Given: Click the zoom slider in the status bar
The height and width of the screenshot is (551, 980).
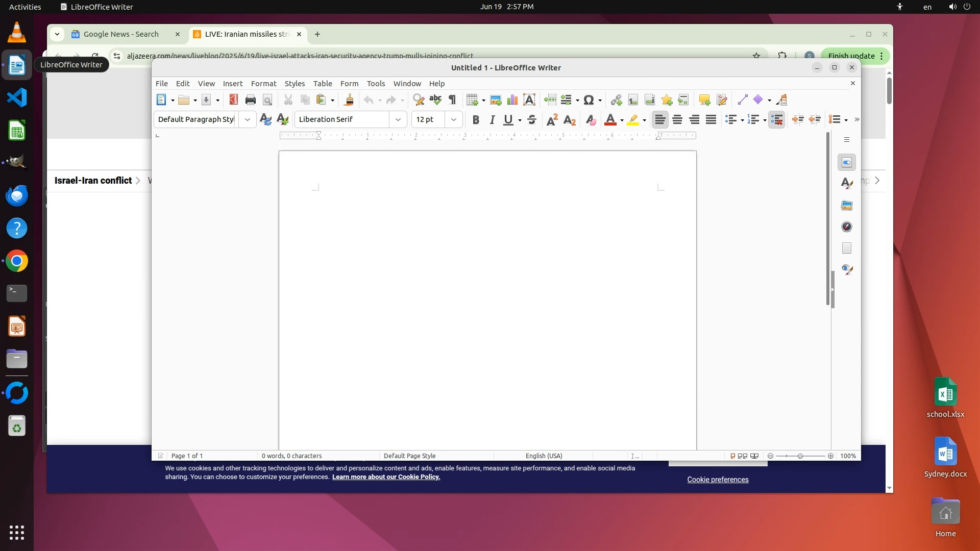Looking at the screenshot, I should (800, 456).
